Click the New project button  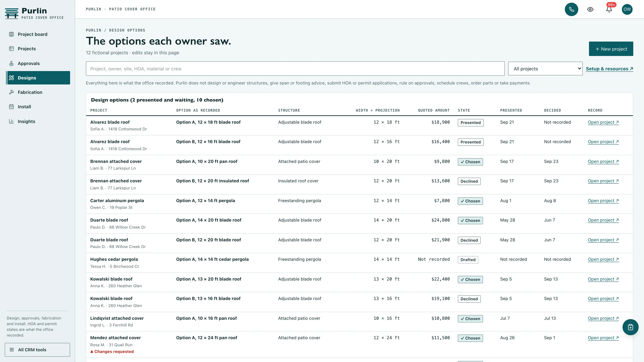(611, 49)
